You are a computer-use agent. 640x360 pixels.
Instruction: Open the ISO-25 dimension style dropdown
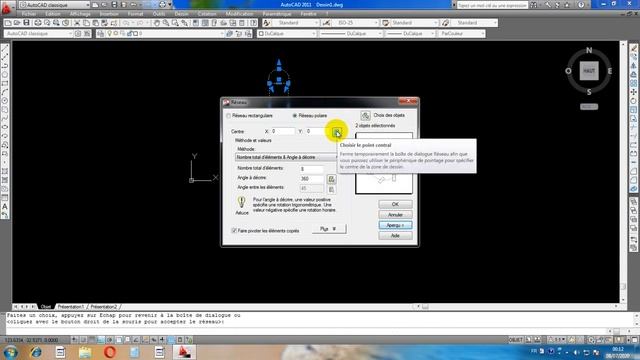click(x=355, y=23)
